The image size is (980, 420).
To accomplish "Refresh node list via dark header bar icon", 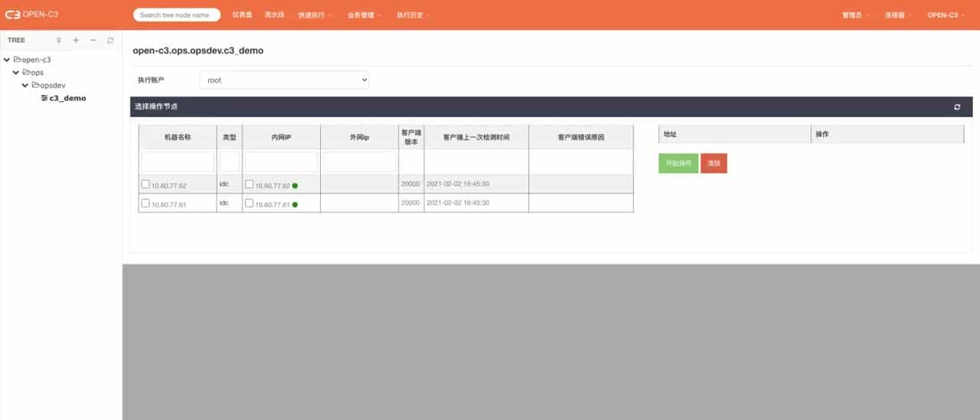I will 957,107.
